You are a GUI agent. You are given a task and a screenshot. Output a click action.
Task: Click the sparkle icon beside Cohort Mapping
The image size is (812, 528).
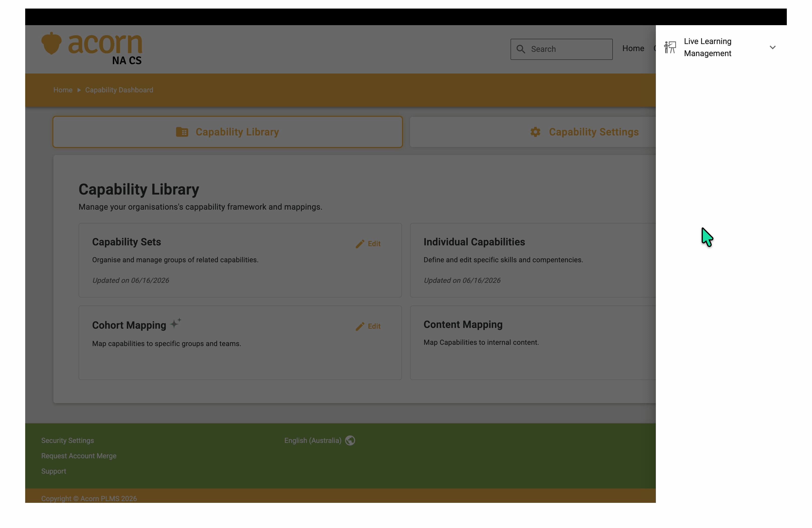(x=175, y=323)
